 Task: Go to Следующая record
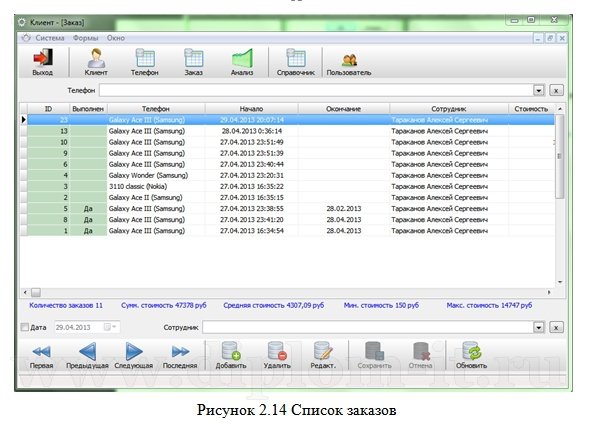[133, 352]
